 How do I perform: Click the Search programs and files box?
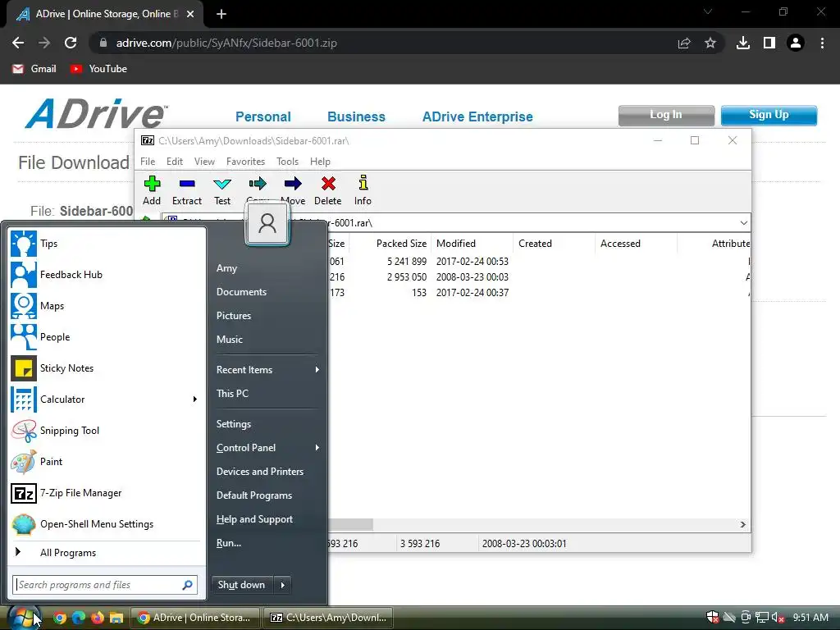(105, 585)
